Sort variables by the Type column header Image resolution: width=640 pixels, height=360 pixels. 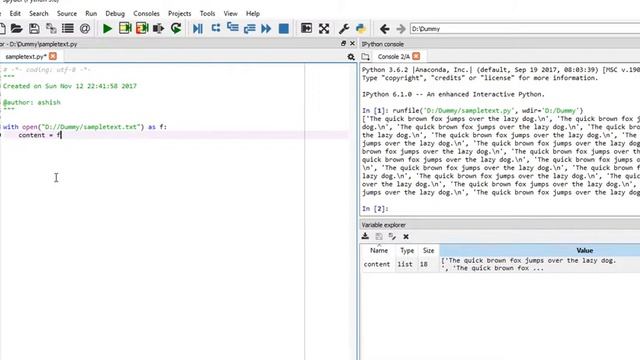(407, 250)
